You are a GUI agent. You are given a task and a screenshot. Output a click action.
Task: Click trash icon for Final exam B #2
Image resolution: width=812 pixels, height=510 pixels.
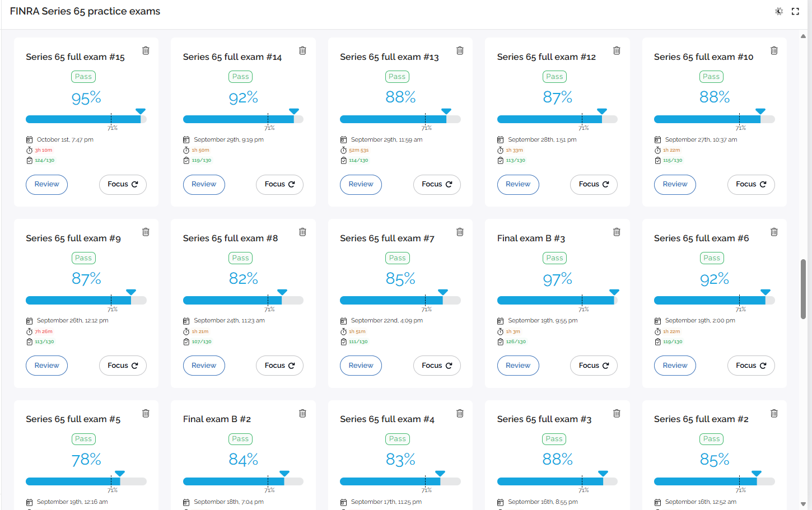click(302, 413)
